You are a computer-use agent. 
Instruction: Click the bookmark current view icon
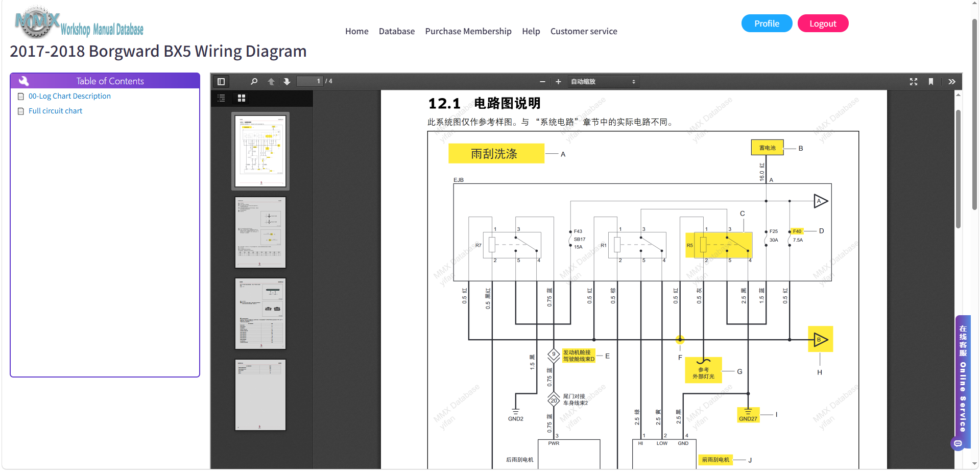[x=931, y=82]
